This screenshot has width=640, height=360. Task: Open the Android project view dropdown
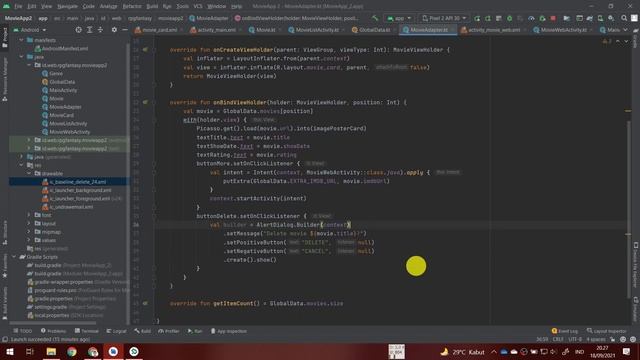(x=30, y=30)
